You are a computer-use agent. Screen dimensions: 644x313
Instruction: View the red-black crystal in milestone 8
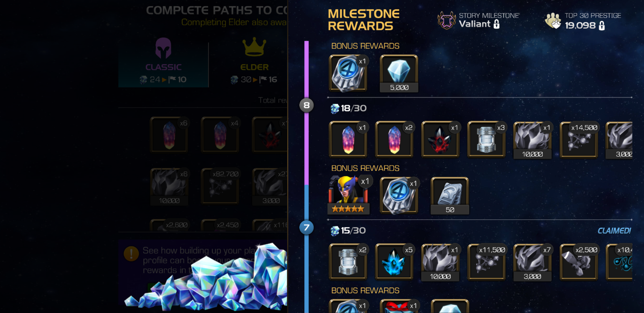coord(440,139)
